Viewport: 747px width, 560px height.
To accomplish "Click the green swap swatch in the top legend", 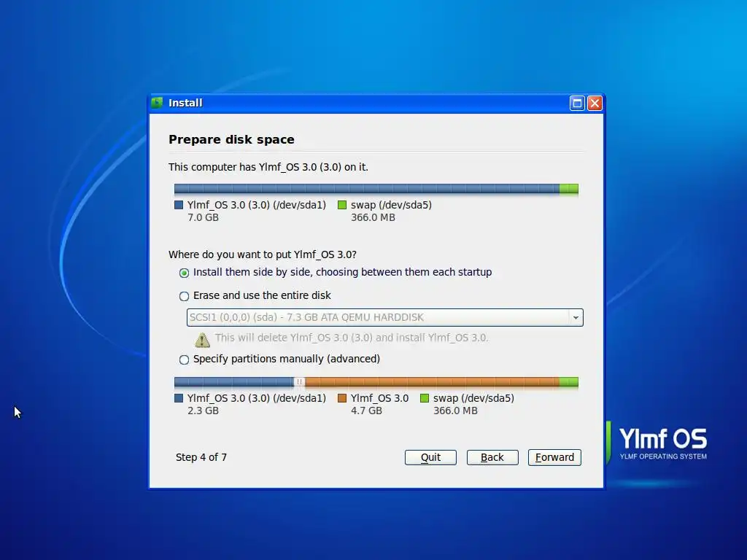I will [x=341, y=205].
